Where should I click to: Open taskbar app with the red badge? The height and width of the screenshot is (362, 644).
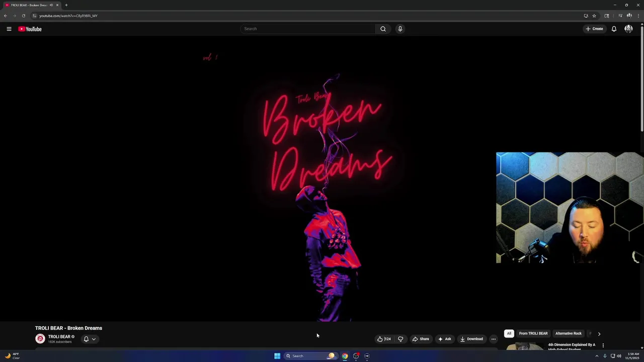pos(356,356)
